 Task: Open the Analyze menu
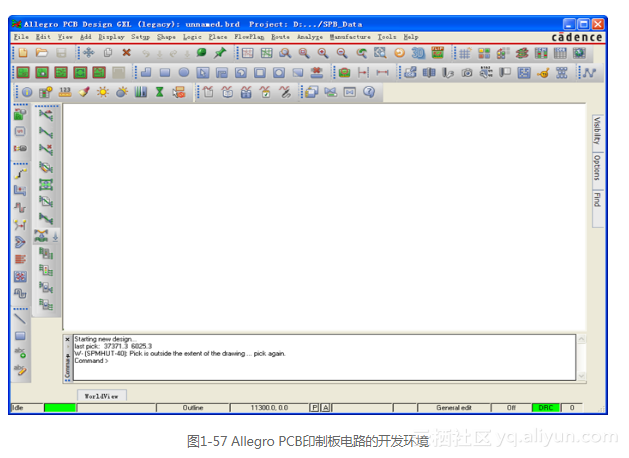click(310, 37)
